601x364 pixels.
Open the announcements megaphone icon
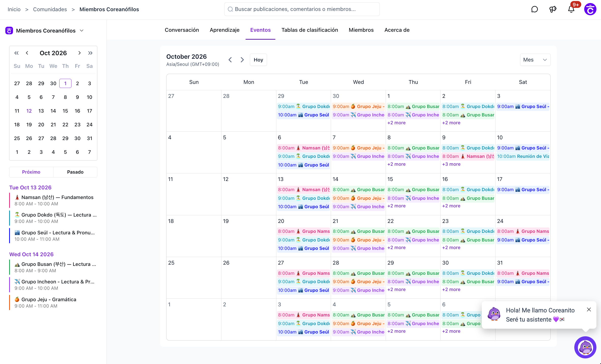click(553, 9)
